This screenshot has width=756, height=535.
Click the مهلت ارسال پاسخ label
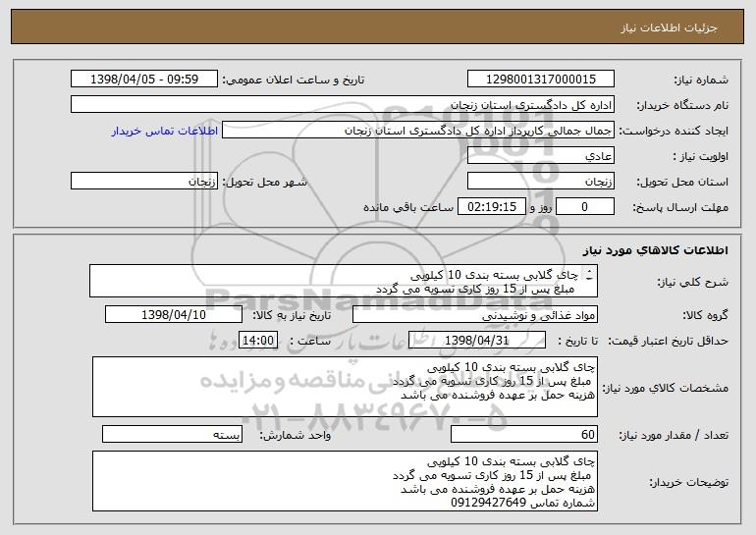(680, 207)
